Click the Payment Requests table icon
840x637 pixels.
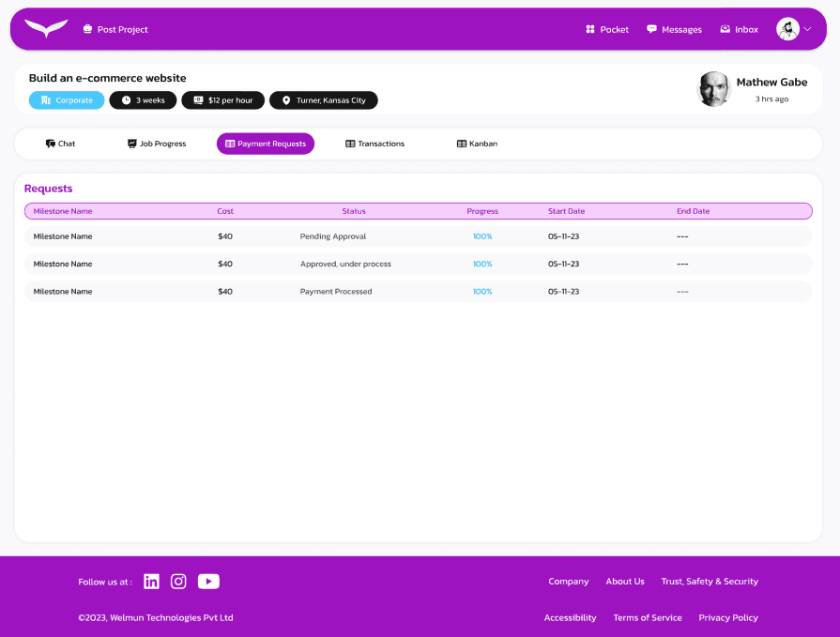(230, 144)
